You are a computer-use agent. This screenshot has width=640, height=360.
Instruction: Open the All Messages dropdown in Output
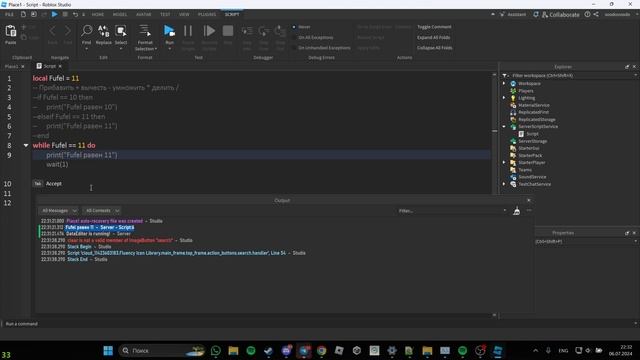click(58, 211)
